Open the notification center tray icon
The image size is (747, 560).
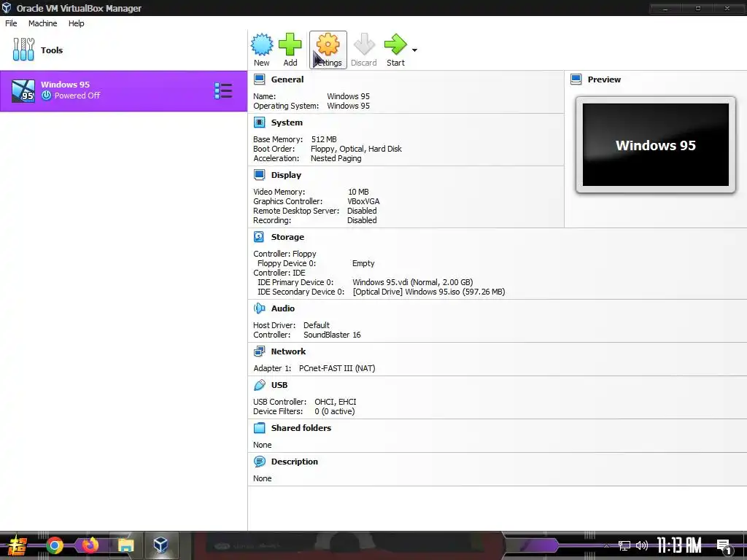coord(724,546)
